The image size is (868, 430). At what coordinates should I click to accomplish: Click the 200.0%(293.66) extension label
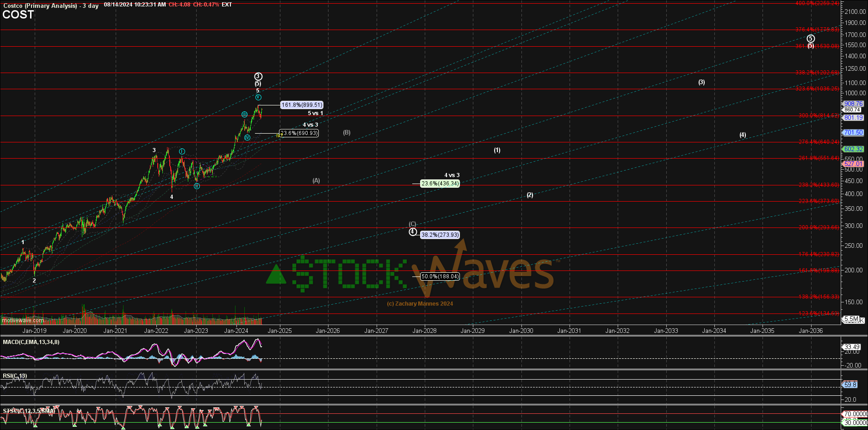(x=819, y=227)
